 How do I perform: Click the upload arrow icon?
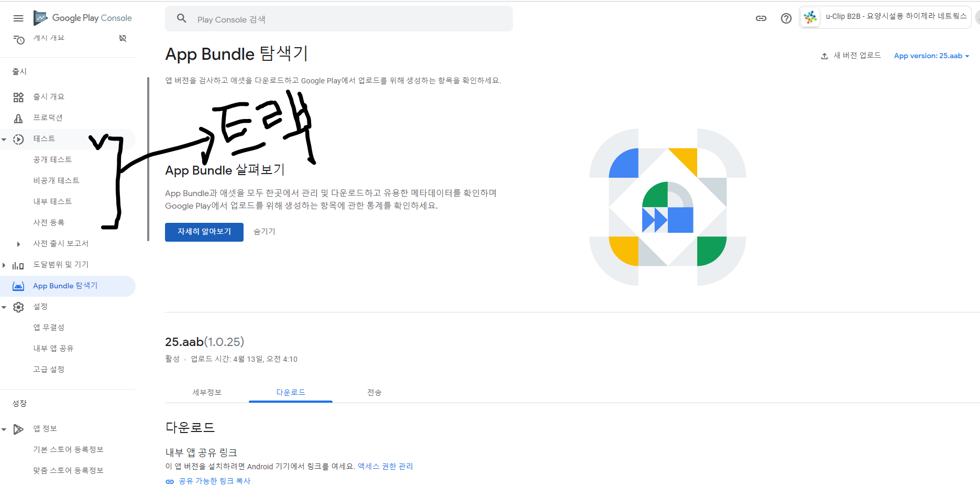824,56
